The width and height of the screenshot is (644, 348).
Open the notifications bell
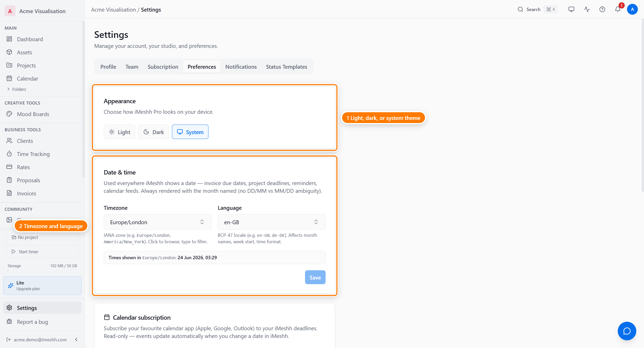(618, 9)
